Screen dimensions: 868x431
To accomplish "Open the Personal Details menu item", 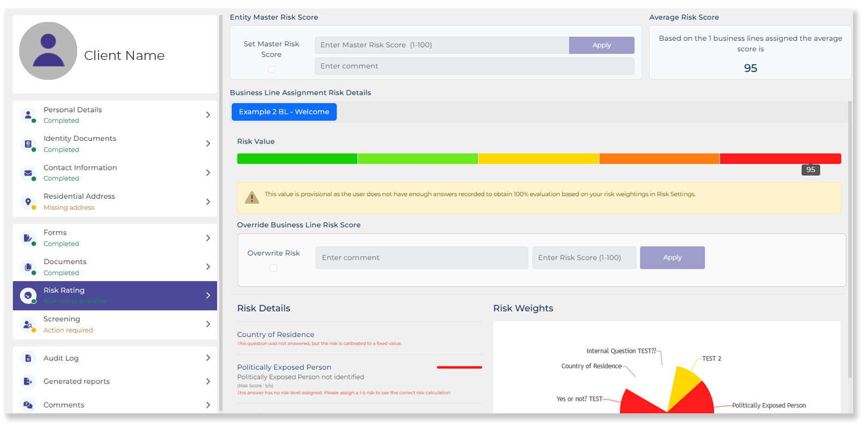I will [x=115, y=115].
